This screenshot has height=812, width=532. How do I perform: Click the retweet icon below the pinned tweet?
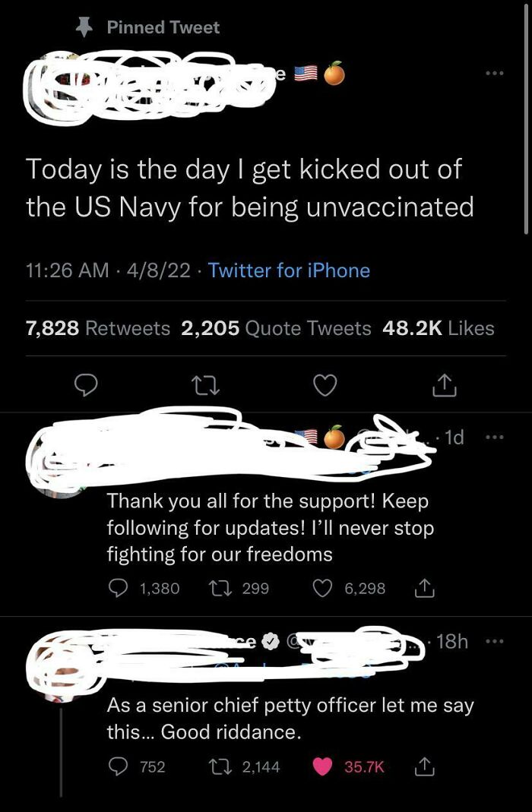click(x=205, y=385)
